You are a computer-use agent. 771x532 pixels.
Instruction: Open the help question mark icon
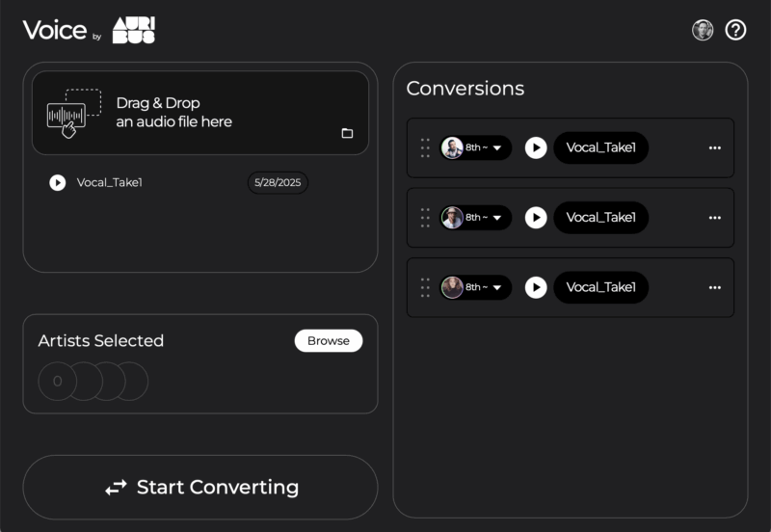[x=735, y=30]
